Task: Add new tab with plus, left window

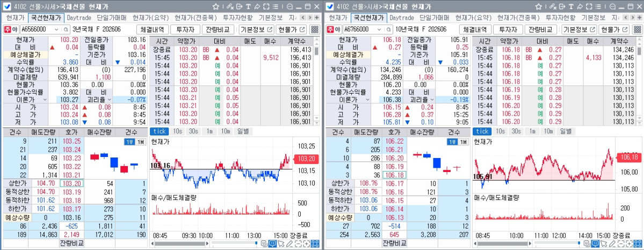Action: click(317, 18)
